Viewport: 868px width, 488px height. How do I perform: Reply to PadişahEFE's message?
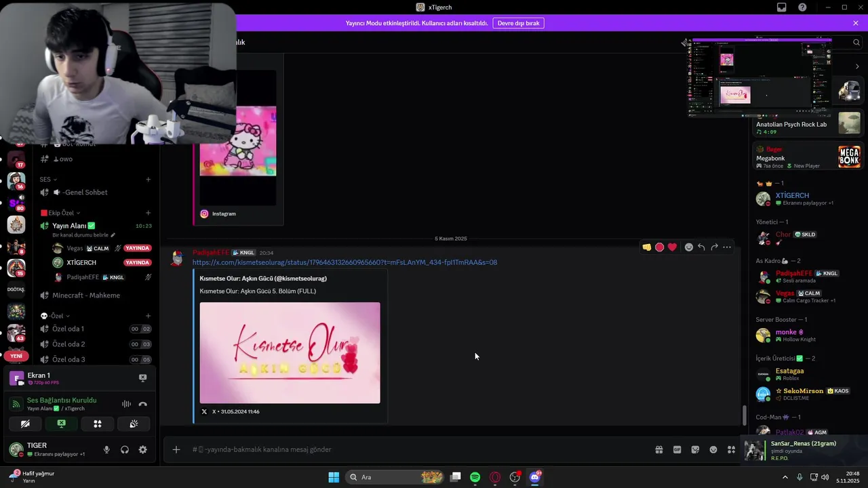(x=701, y=247)
